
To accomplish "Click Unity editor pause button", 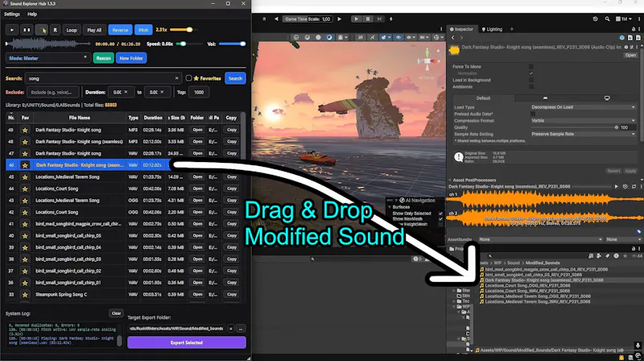I will tap(368, 19).
